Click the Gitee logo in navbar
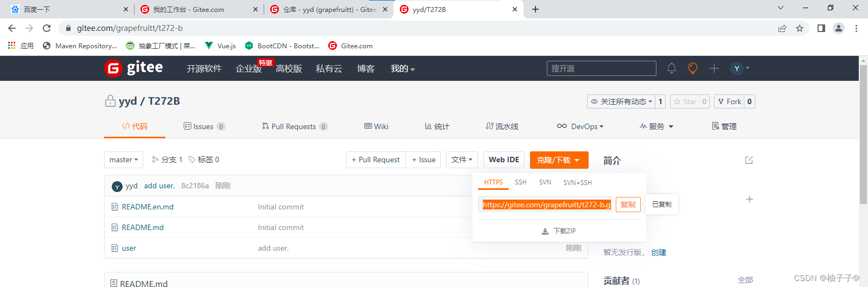Image resolution: width=868 pixels, height=287 pixels. 133,68
